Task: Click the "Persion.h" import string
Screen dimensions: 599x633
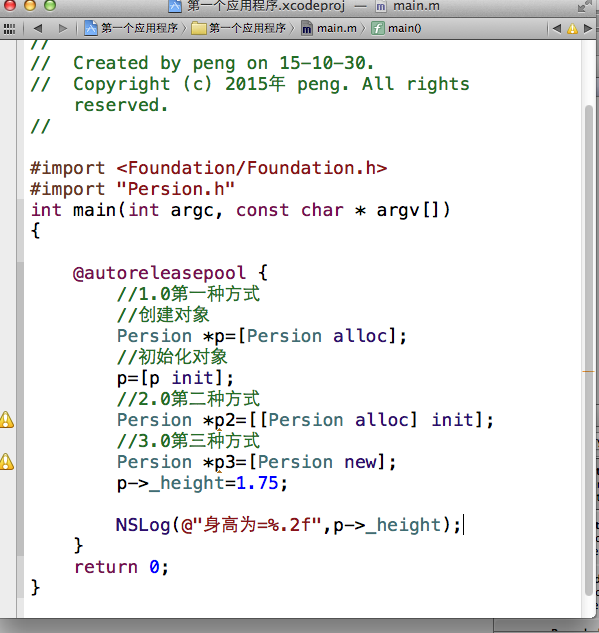Action: click(x=176, y=189)
